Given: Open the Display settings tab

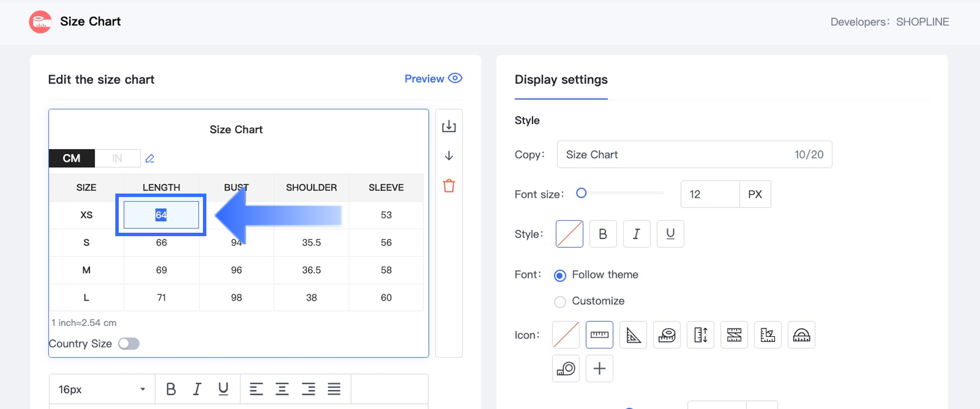Looking at the screenshot, I should (561, 79).
